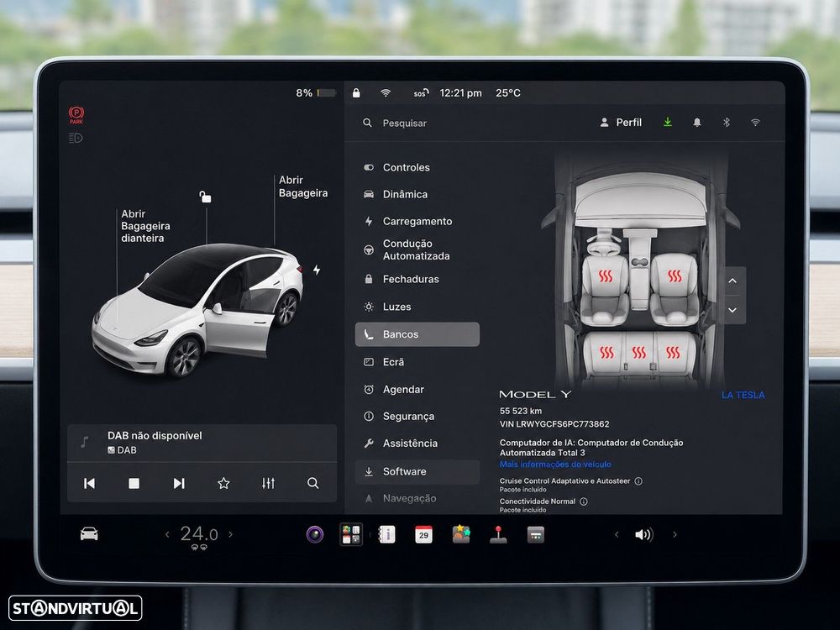The image size is (840, 630).
Task: Tap the lock icon in status bar
Action: [356, 92]
